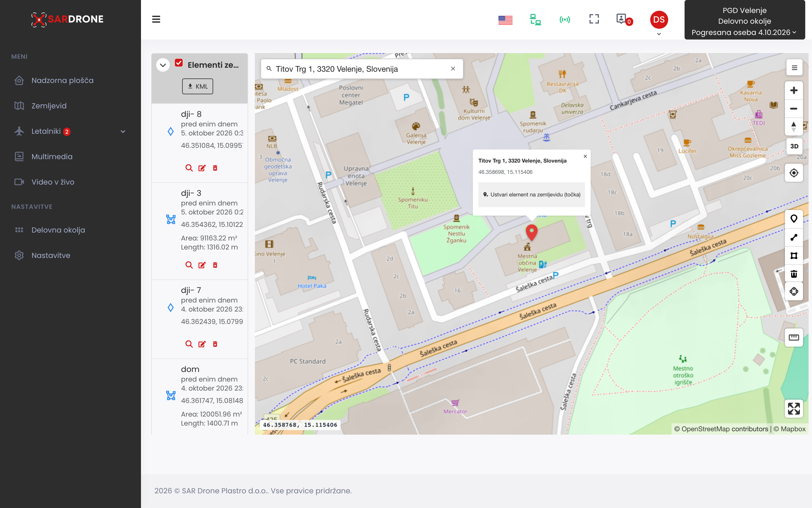Click the US flag language icon
The width and height of the screenshot is (812, 508).
(x=505, y=20)
